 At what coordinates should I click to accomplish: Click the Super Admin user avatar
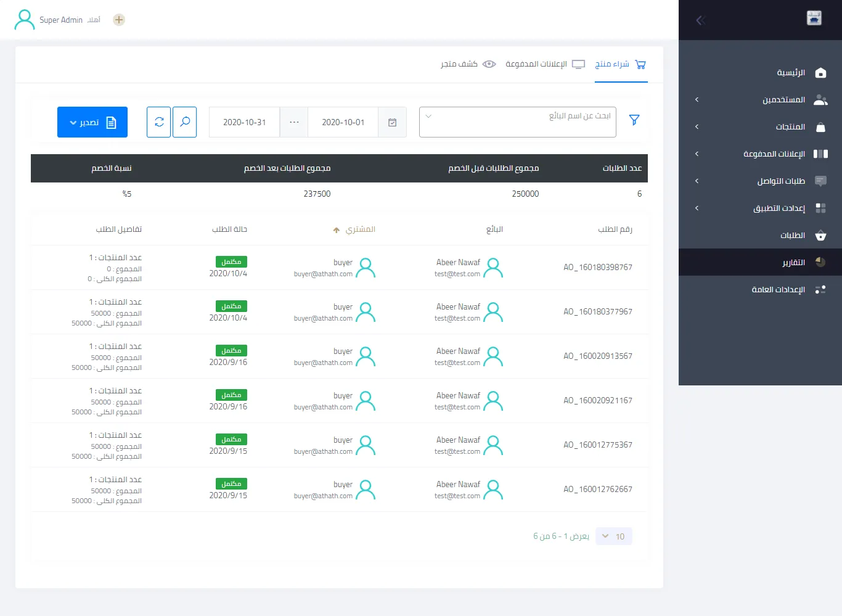click(x=25, y=20)
